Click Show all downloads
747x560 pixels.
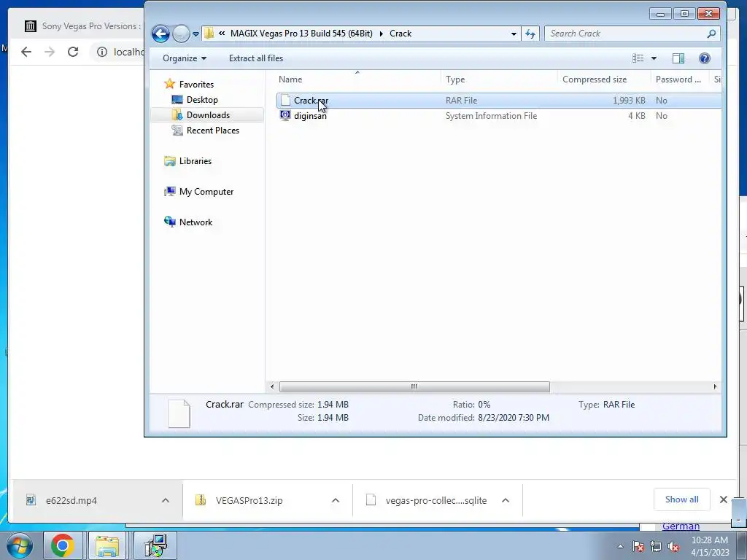[682, 499]
